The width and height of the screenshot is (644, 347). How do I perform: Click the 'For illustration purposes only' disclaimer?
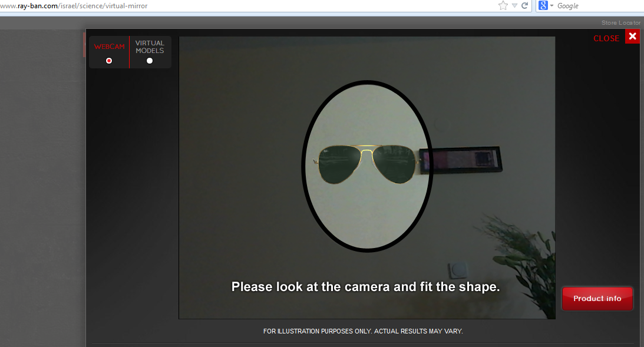pyautogui.click(x=363, y=331)
